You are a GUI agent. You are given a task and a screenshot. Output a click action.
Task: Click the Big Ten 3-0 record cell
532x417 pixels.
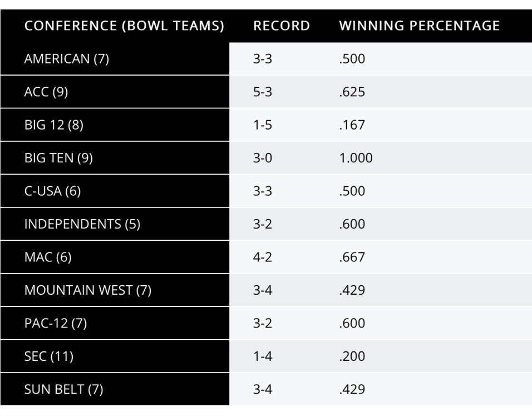pos(263,158)
